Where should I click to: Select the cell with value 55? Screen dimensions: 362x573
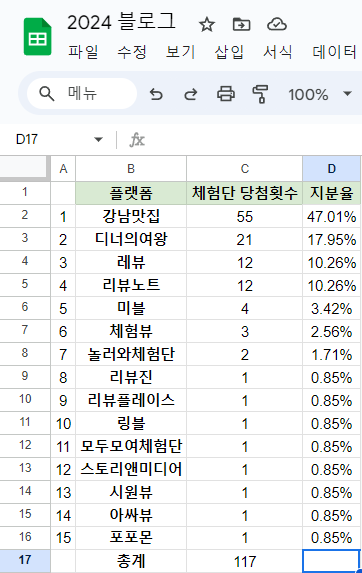[x=244, y=216]
